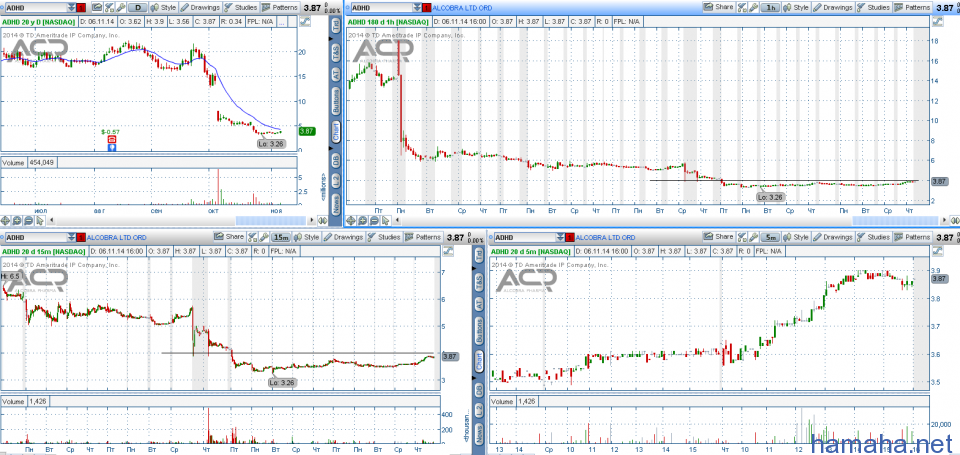Click Share in the 1h chart toolbar
960x455 pixels.
click(718, 7)
